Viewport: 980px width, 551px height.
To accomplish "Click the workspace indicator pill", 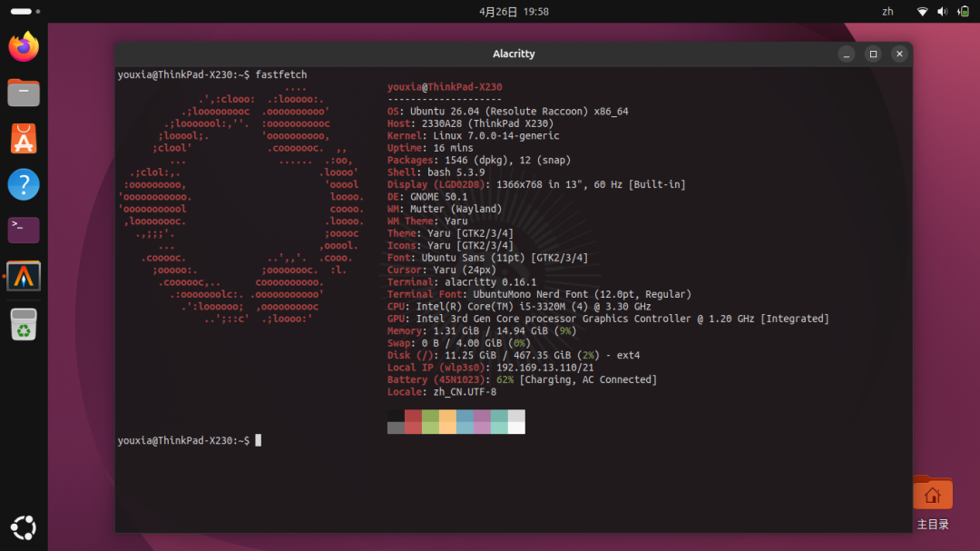I will click(21, 11).
